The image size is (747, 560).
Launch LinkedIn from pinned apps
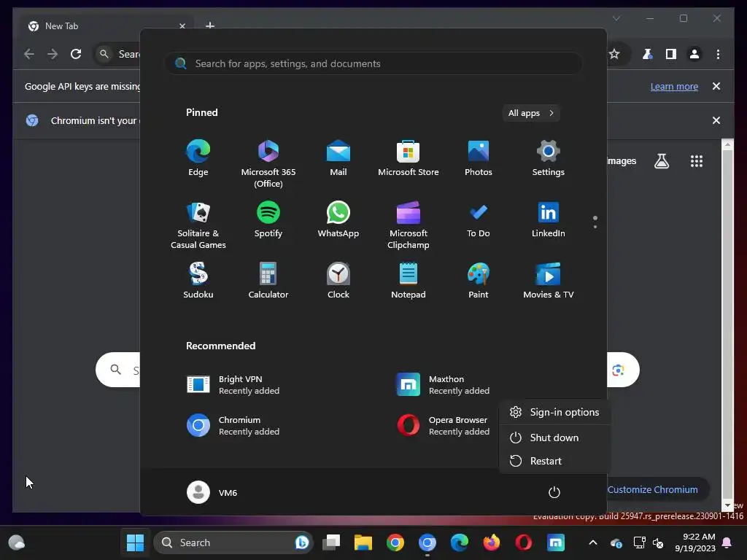549,220
